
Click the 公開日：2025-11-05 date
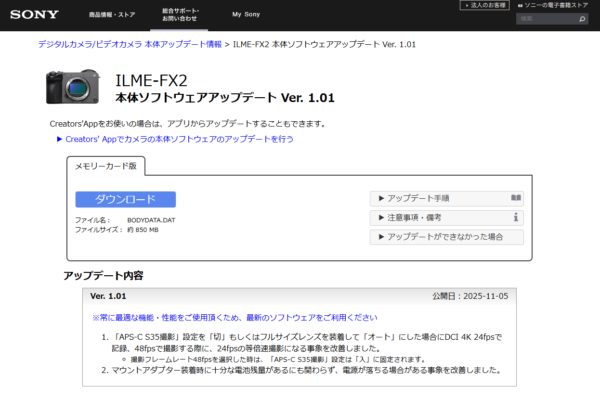pos(470,296)
